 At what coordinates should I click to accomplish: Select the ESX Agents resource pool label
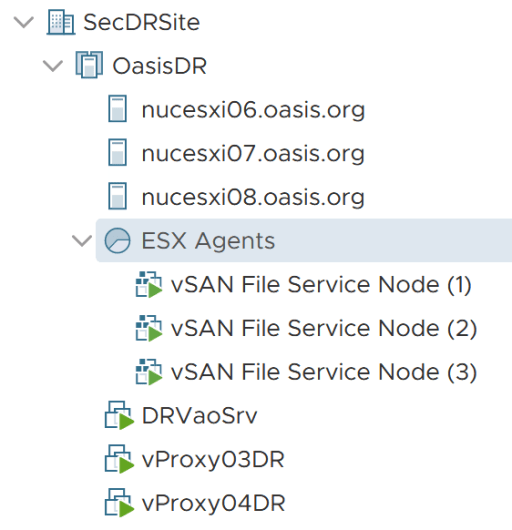pos(208,241)
